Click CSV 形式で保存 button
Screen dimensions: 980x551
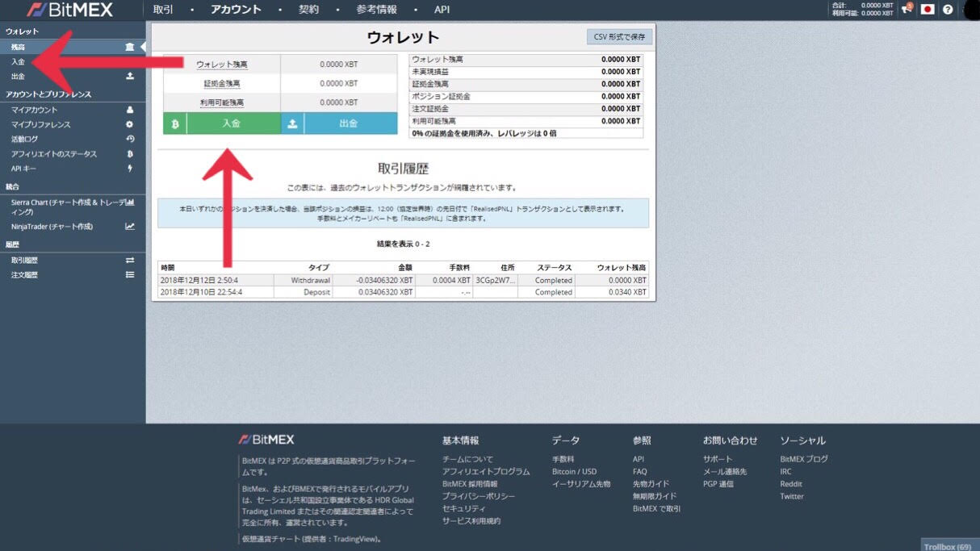619,37
